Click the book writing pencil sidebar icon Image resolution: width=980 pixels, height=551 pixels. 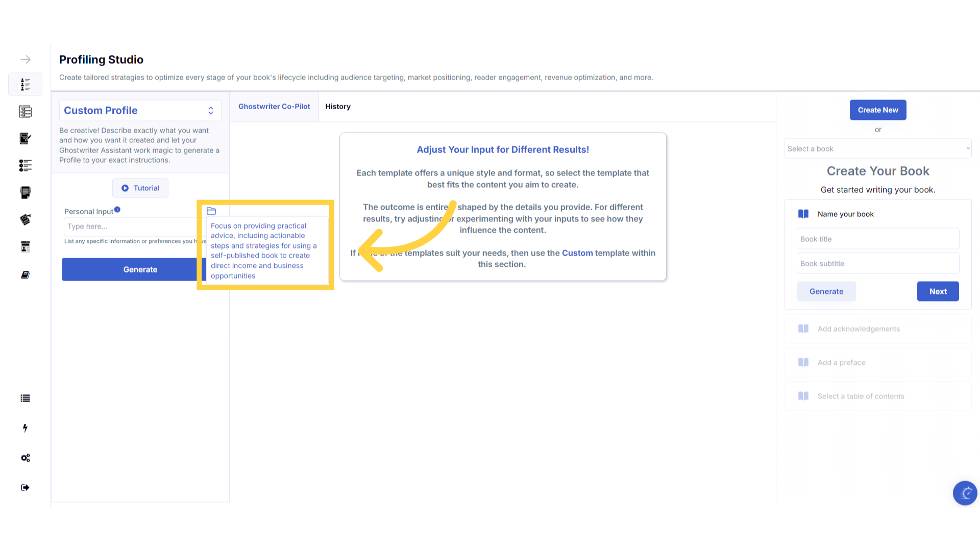coord(25,138)
